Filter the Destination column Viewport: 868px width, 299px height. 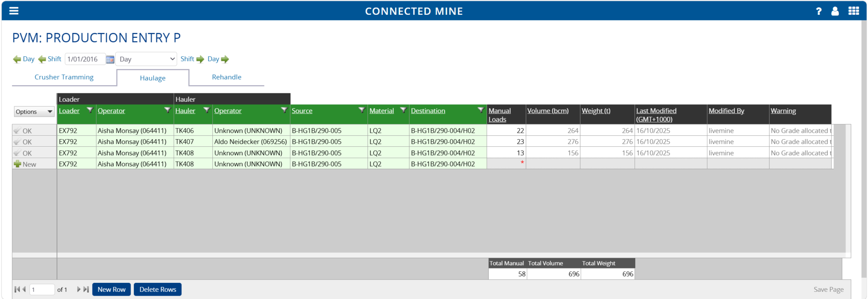coord(481,110)
